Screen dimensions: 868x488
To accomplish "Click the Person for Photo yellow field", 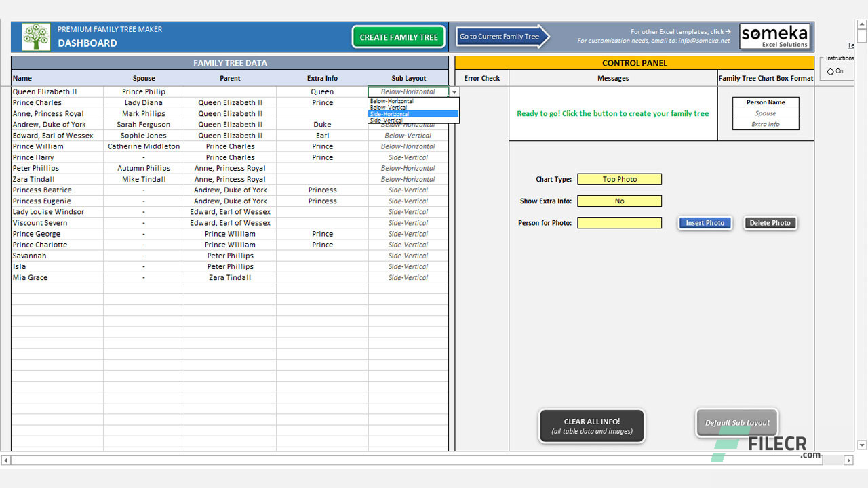I will click(x=619, y=223).
